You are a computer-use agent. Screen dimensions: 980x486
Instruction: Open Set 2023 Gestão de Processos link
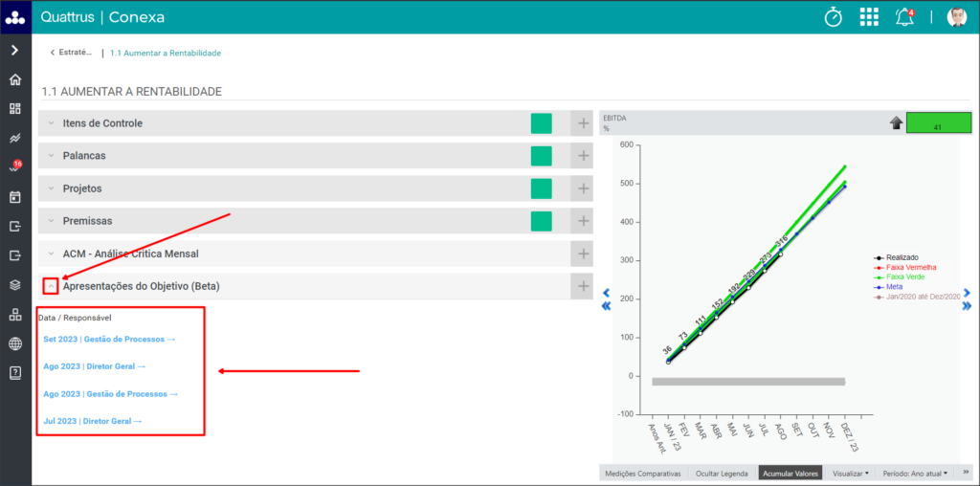(109, 340)
